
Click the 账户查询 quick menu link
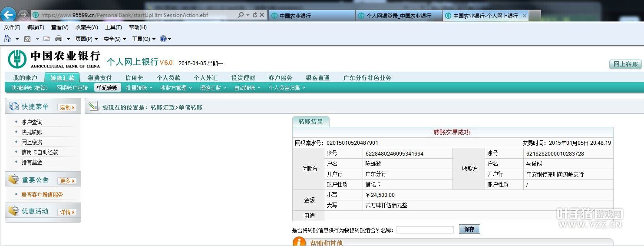pos(32,122)
